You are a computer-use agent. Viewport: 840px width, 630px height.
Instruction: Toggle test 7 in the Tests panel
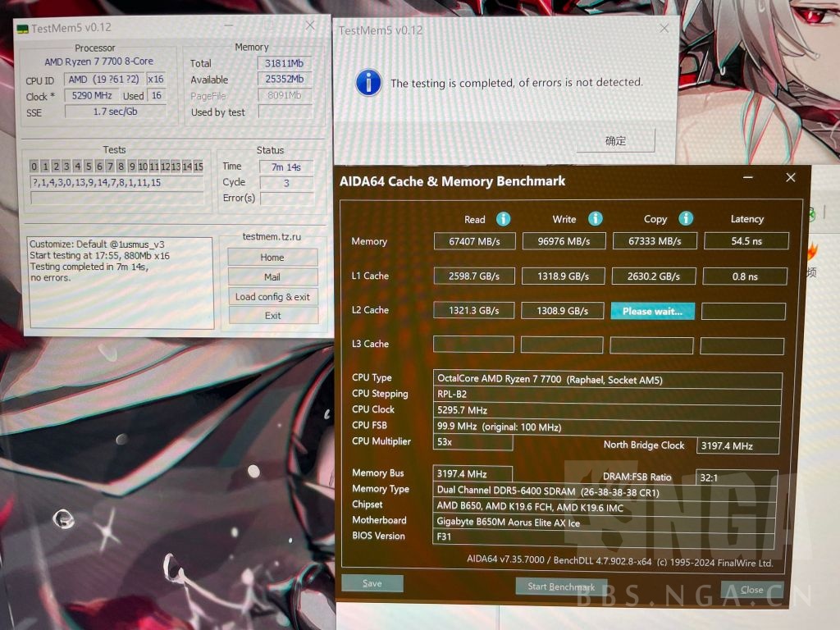[111, 167]
